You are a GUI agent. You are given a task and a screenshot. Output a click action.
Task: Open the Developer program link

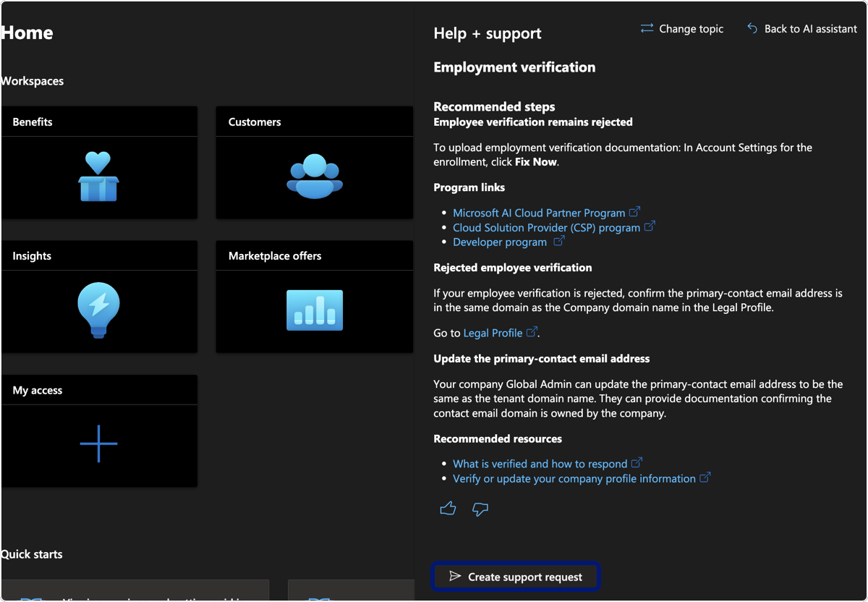[x=500, y=242]
